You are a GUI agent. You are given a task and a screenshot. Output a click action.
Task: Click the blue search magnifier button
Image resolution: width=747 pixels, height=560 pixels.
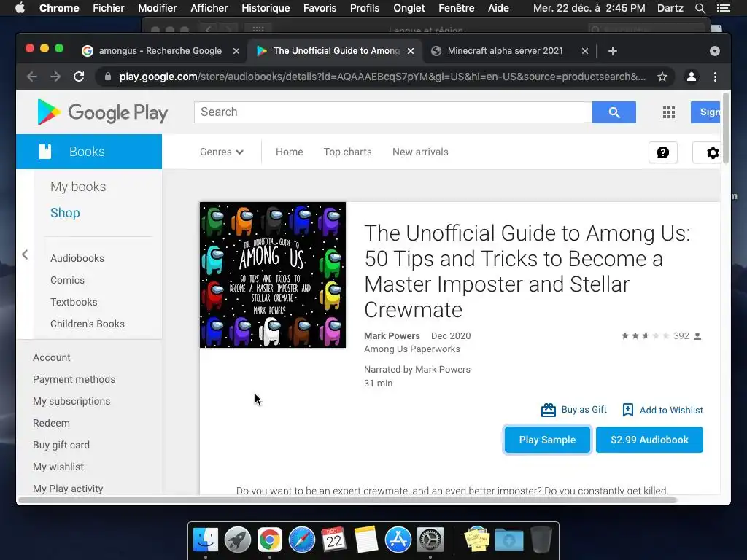[x=614, y=112]
